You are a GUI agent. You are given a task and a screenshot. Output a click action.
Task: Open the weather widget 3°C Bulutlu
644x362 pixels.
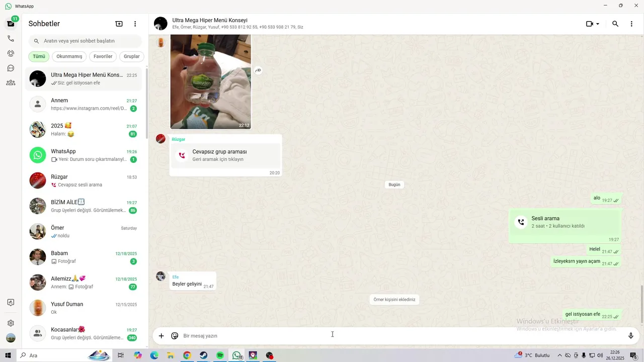533,355
